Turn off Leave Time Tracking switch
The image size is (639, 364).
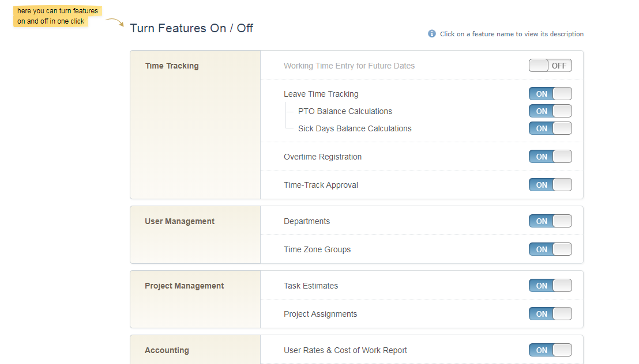pyautogui.click(x=550, y=94)
